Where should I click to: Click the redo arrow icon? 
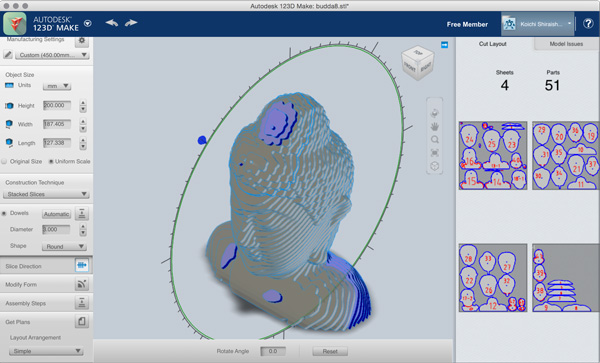[x=131, y=23]
